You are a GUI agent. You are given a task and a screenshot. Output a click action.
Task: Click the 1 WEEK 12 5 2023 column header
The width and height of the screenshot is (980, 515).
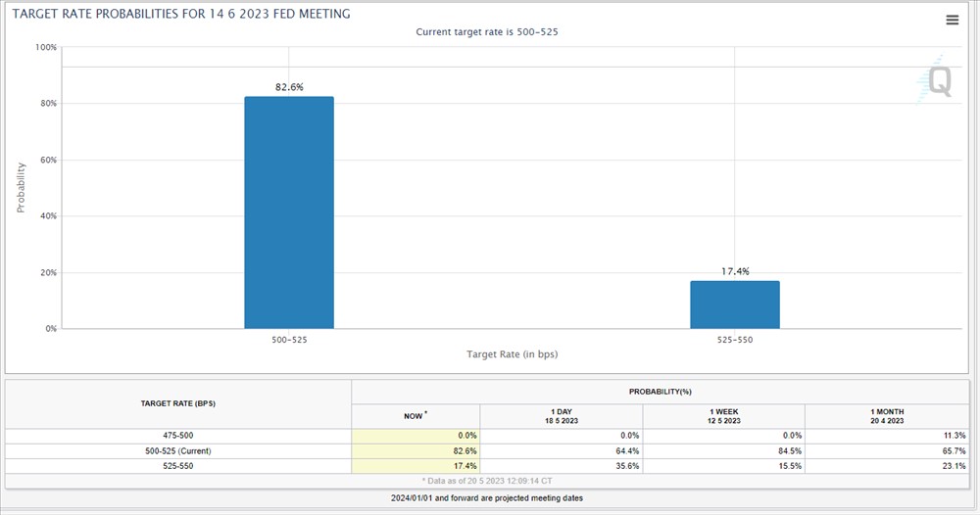click(723, 416)
